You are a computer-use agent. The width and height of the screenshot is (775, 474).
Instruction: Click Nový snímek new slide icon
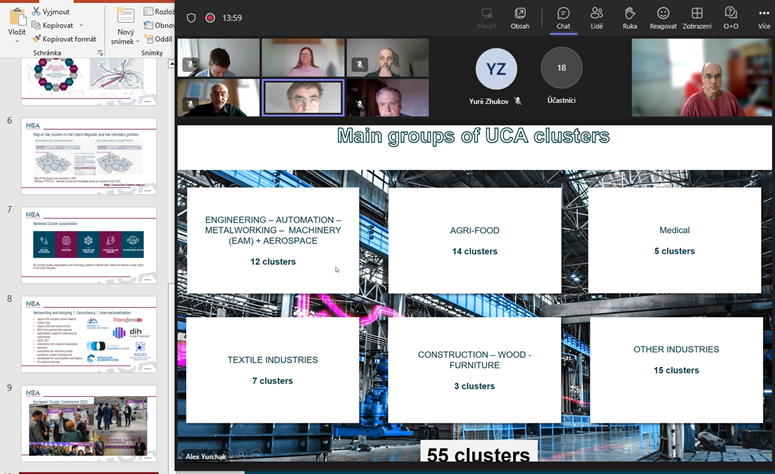pyautogui.click(x=126, y=15)
